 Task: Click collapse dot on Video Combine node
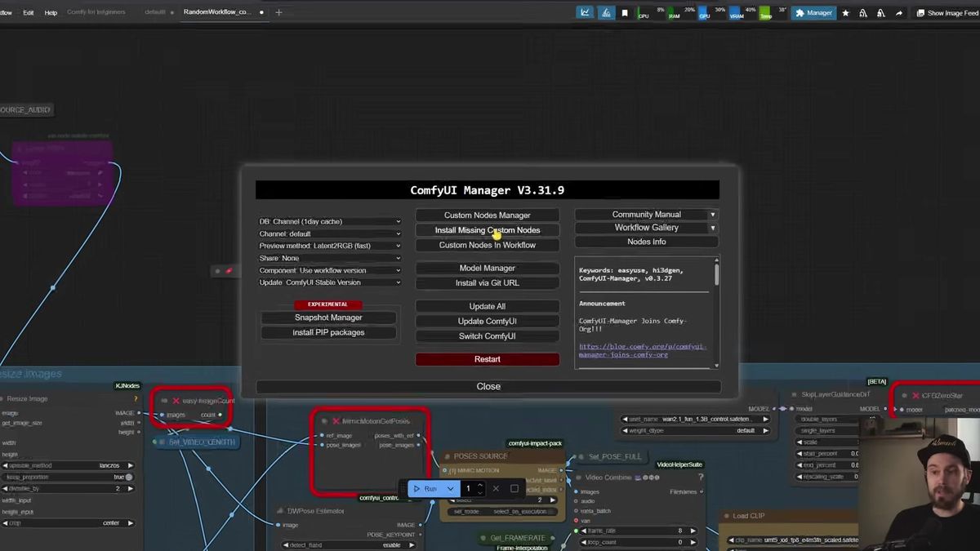click(x=577, y=478)
